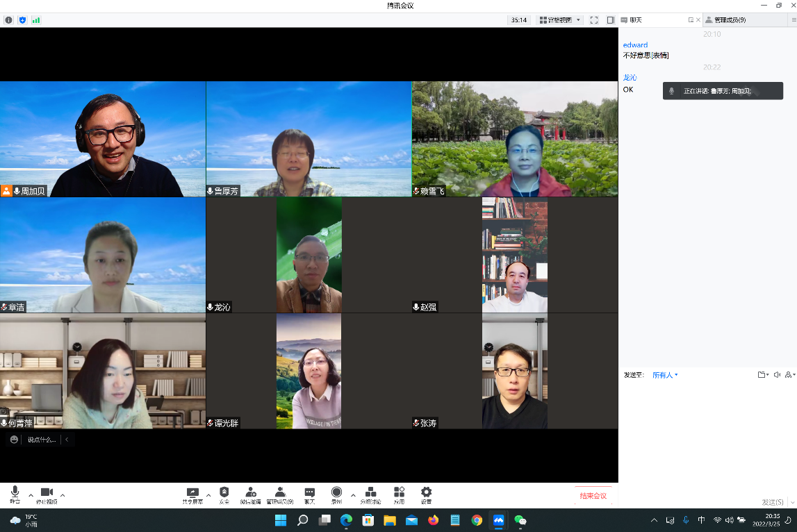
Task: Open the security (安全) shield icon
Action: tap(224, 494)
